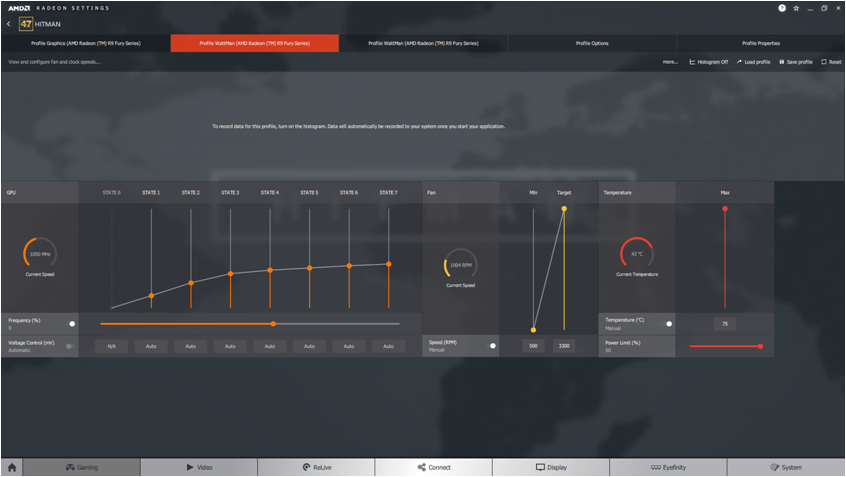This screenshot has height=477, width=846.
Task: Toggle the fan Speed (RPM) switch
Action: 491,346
